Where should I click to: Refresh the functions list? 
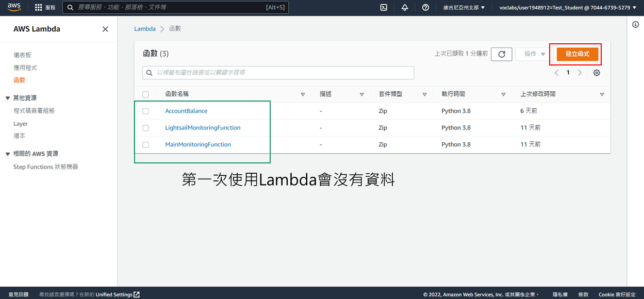point(502,54)
